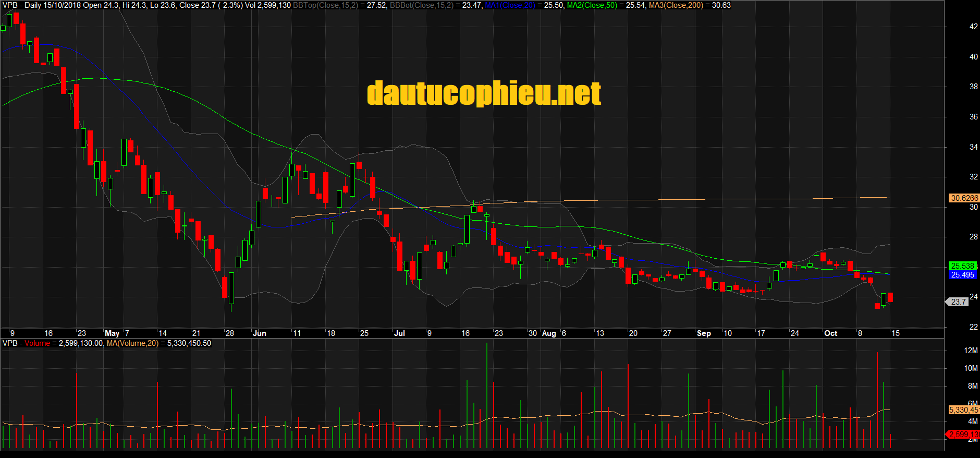The image size is (980, 458).
Task: Select the MA2(Close,50) legend text
Action: (x=592, y=5)
